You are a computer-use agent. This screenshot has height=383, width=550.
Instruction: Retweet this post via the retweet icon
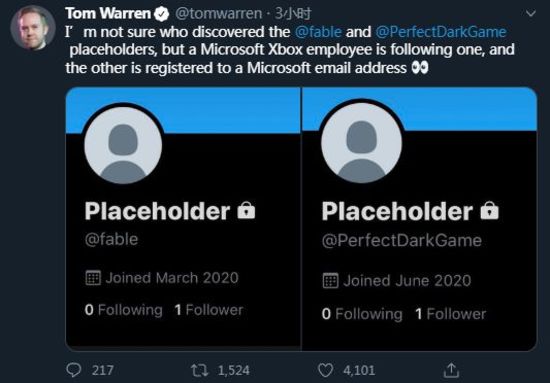tap(200, 370)
